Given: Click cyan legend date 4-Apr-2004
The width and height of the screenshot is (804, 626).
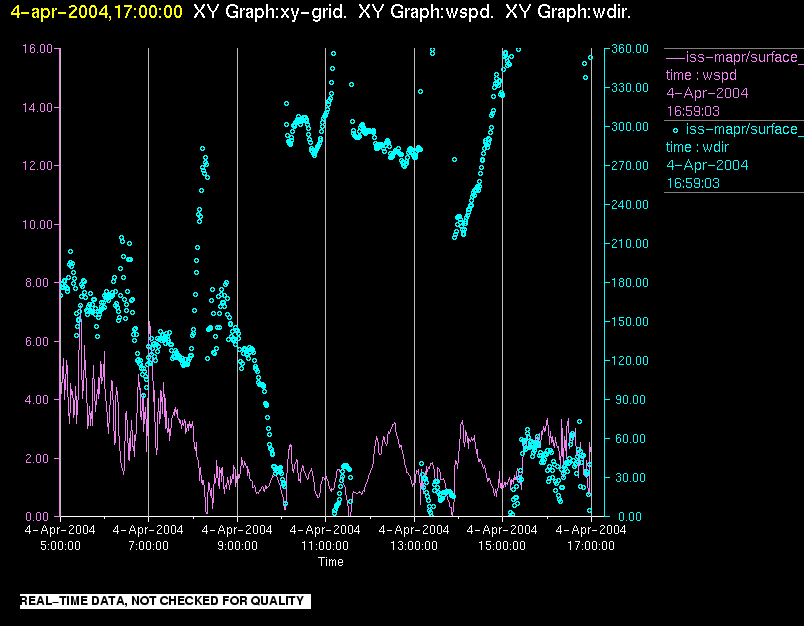Looking at the screenshot, I should (707, 165).
